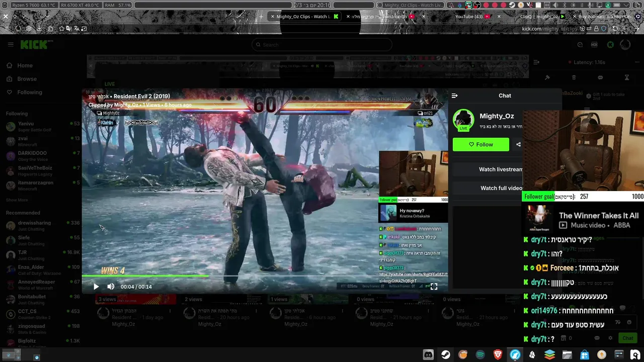Seek along the clip progress bar
Viewport: 644px width, 362px height.
click(x=265, y=276)
